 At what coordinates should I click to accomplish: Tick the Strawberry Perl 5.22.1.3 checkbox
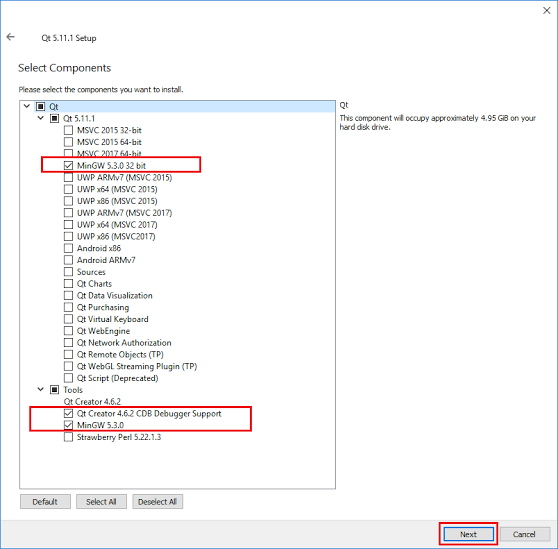(68, 437)
